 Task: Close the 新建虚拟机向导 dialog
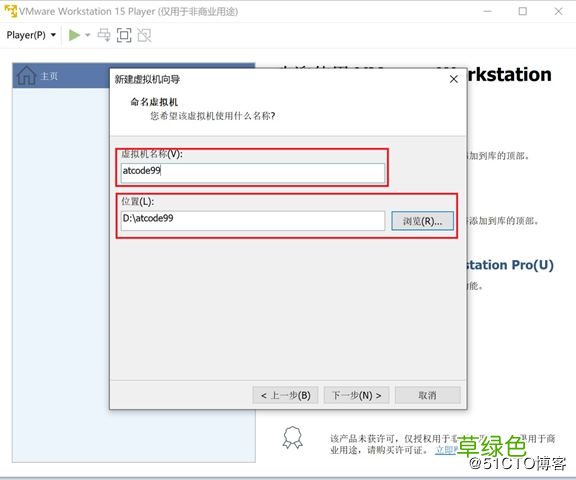click(x=454, y=79)
